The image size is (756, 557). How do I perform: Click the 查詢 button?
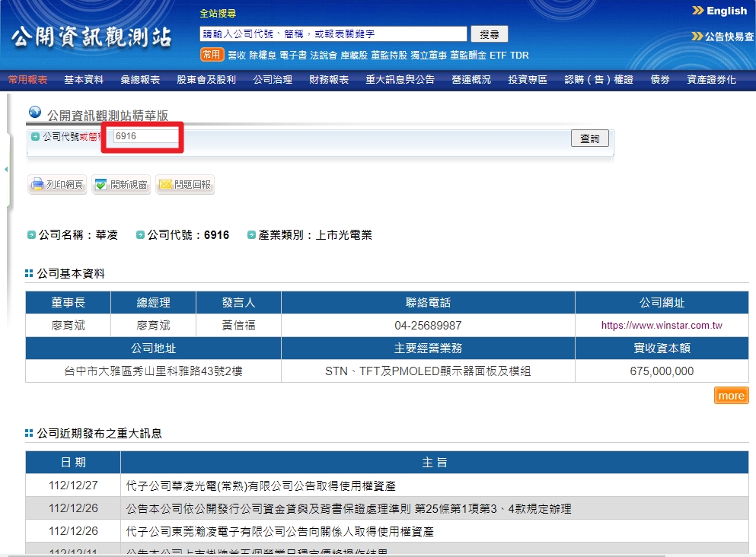[x=590, y=138]
